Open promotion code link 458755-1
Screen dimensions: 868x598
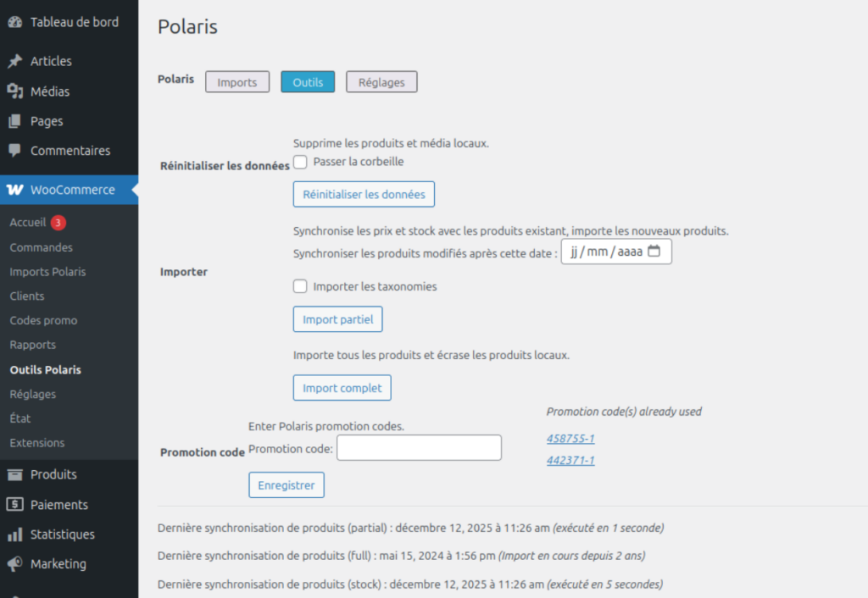570,439
